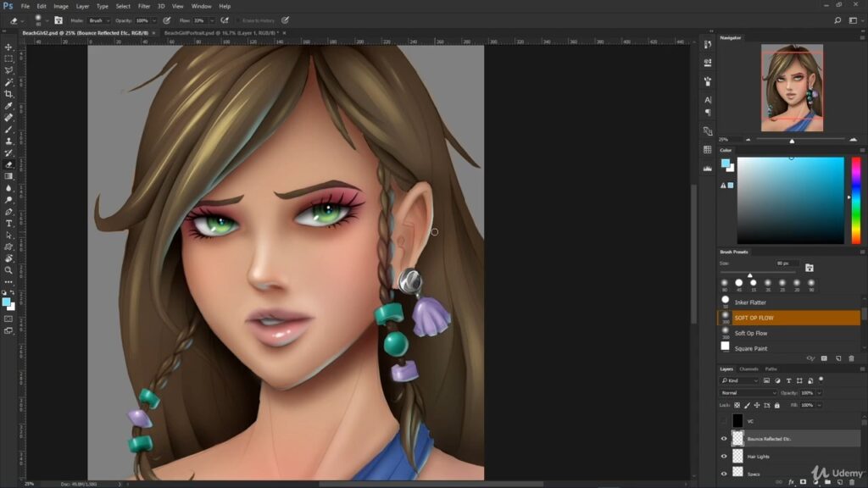Open the Normal blend mode dropdown
The height and width of the screenshot is (488, 868).
point(748,393)
